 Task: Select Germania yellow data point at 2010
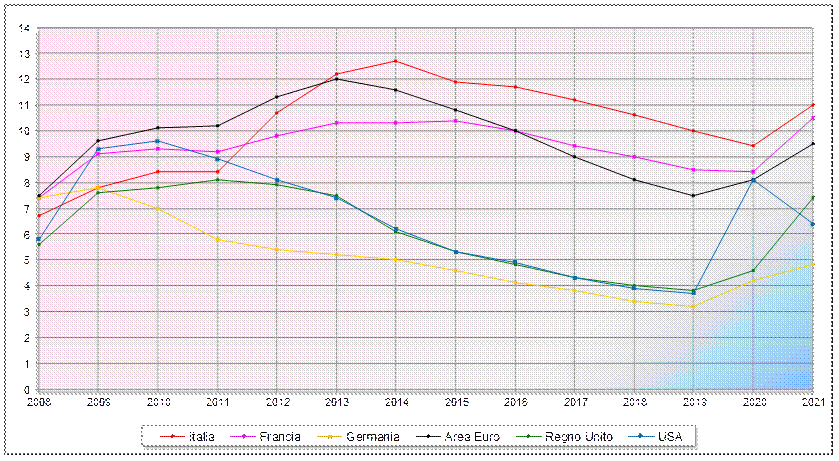(x=158, y=209)
